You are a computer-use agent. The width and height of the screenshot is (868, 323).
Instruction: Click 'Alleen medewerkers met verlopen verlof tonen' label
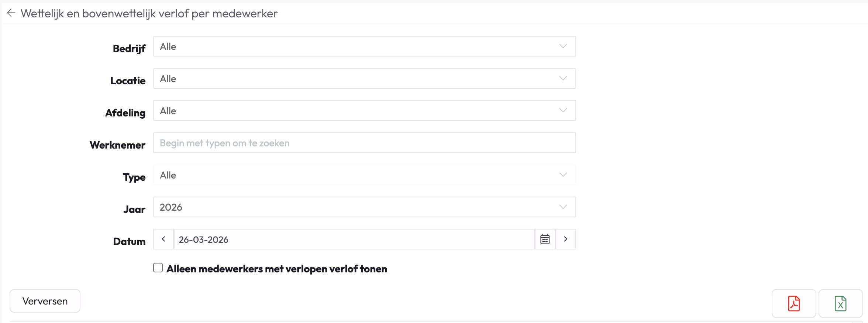coord(277,269)
